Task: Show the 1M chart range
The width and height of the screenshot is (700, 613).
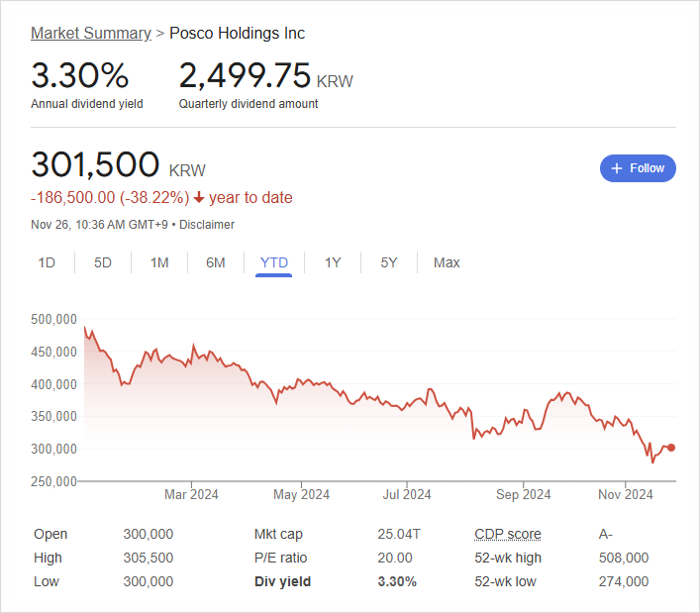Action: [x=159, y=262]
